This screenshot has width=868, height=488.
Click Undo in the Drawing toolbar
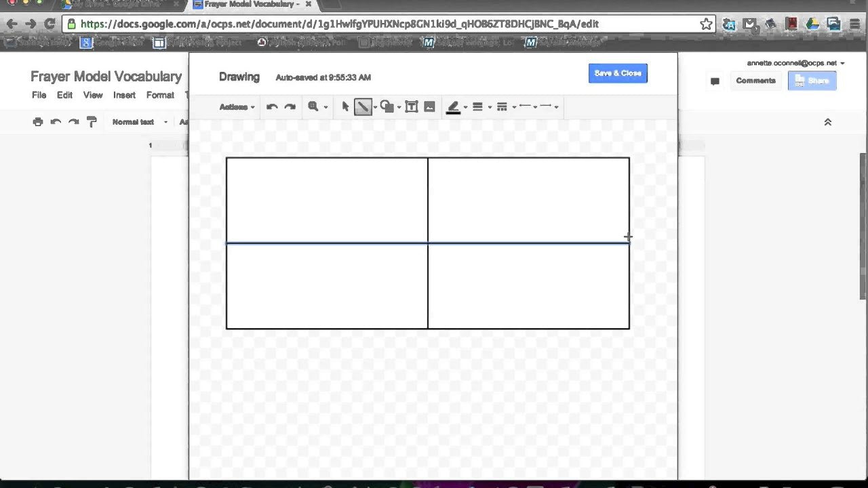(272, 107)
